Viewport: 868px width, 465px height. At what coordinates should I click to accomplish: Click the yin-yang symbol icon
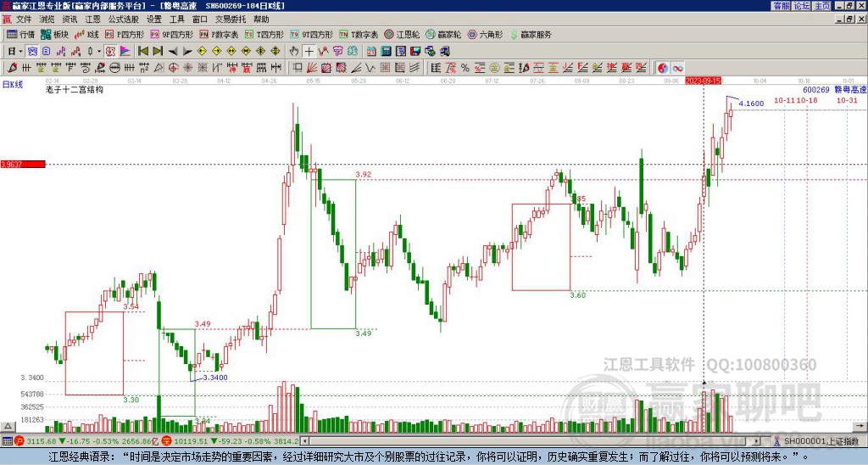tap(663, 68)
